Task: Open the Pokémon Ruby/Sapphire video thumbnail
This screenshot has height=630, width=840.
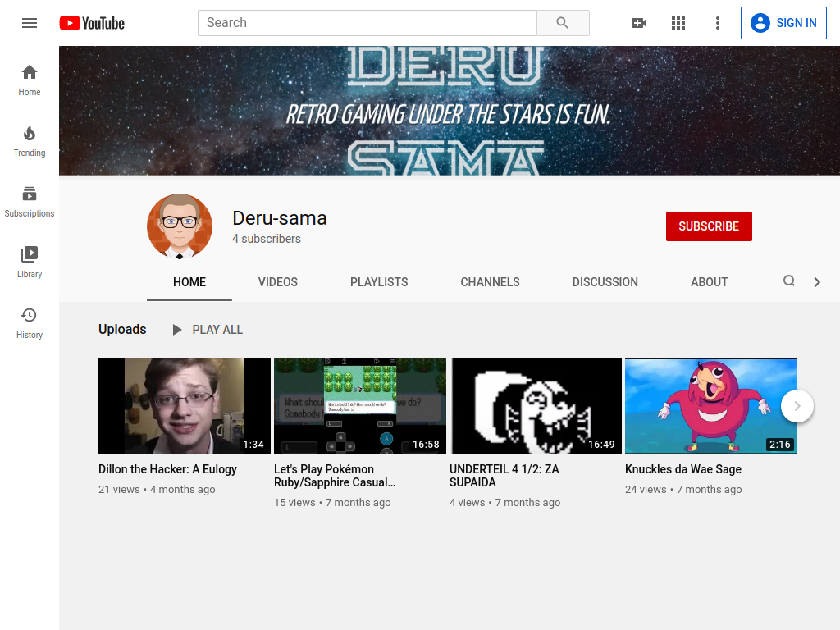Action: pos(360,406)
